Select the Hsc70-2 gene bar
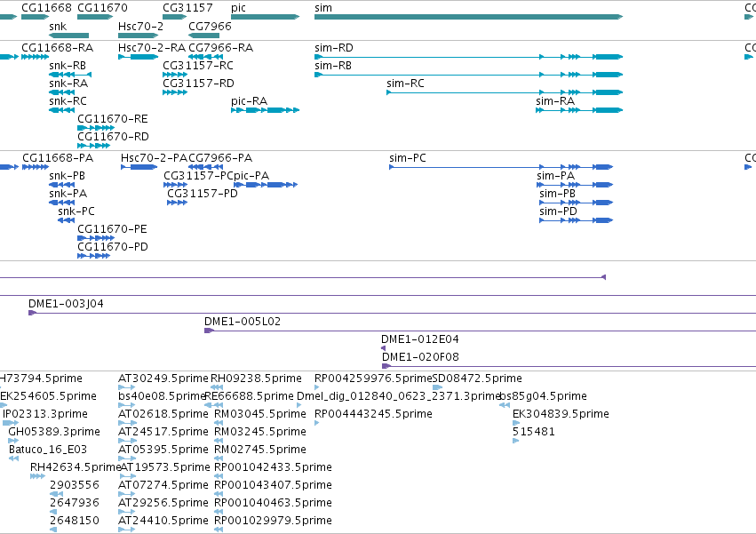Image resolution: width=756 pixels, height=534 pixels. (139, 36)
